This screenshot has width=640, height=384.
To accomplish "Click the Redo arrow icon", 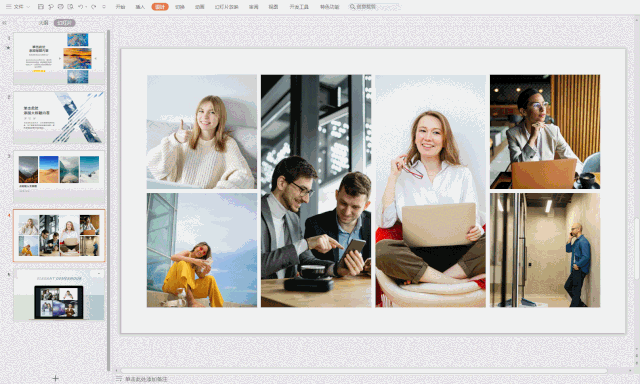I will point(93,7).
